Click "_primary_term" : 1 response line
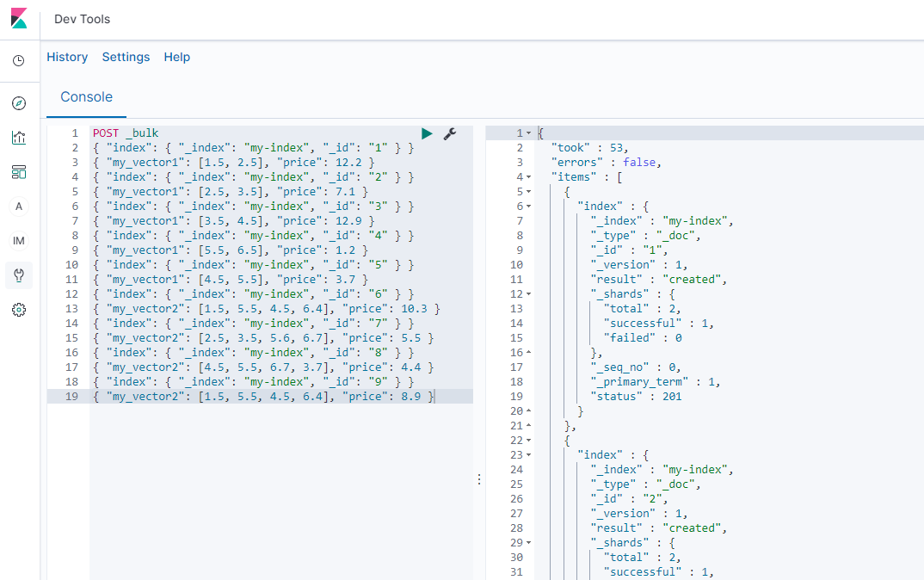The width and height of the screenshot is (924, 580). (x=656, y=382)
